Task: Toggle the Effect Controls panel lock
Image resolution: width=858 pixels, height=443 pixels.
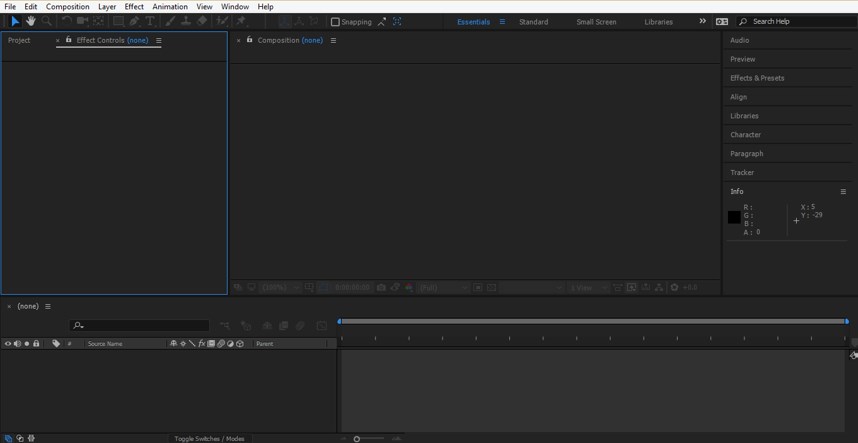Action: (x=68, y=40)
